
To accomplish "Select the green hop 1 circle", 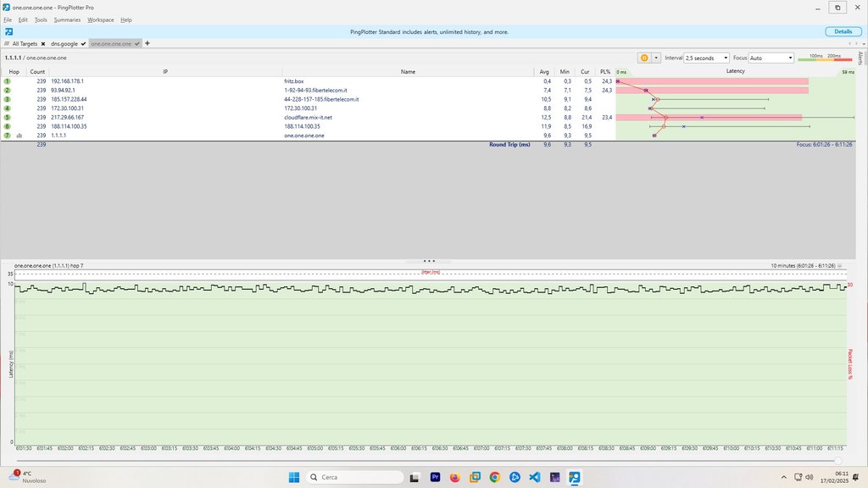I will click(x=7, y=81).
